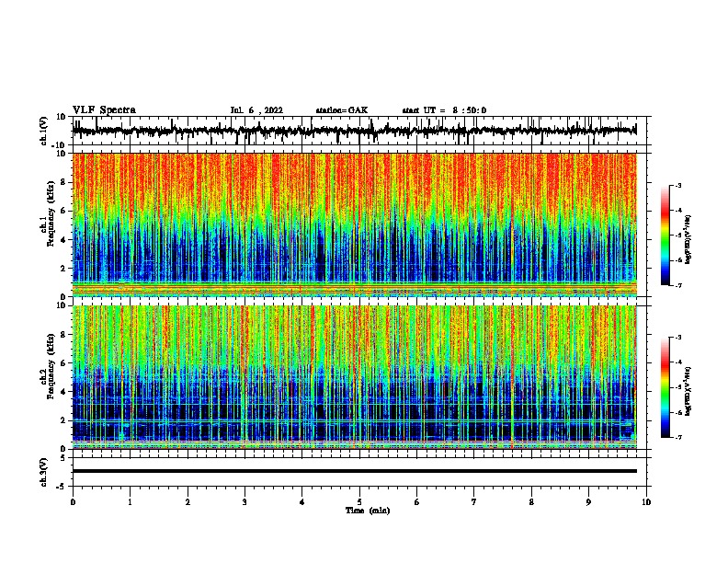Click the time axis tick label "5"
Image resolution: width=728 pixels, height=563 pixels.
click(359, 502)
